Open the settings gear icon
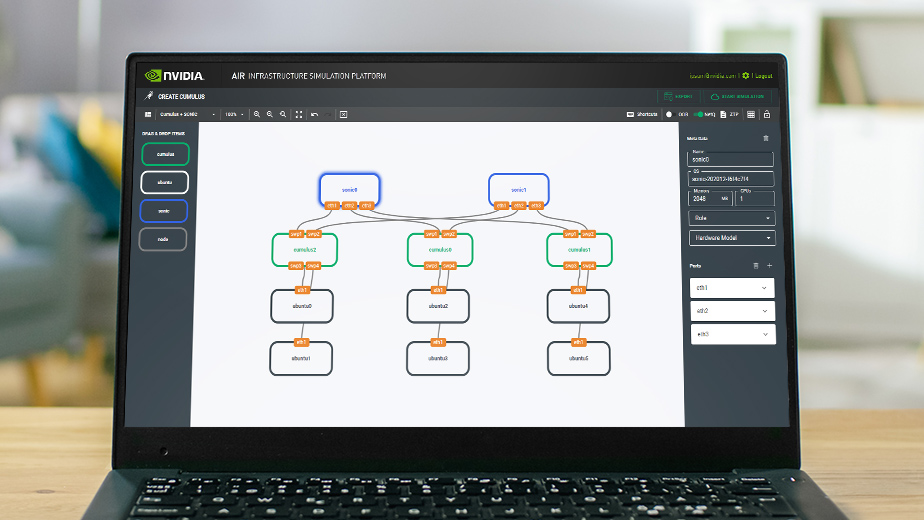 746,76
